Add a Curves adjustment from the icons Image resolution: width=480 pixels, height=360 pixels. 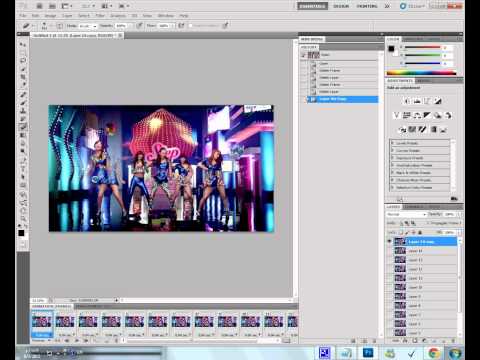tap(428, 101)
